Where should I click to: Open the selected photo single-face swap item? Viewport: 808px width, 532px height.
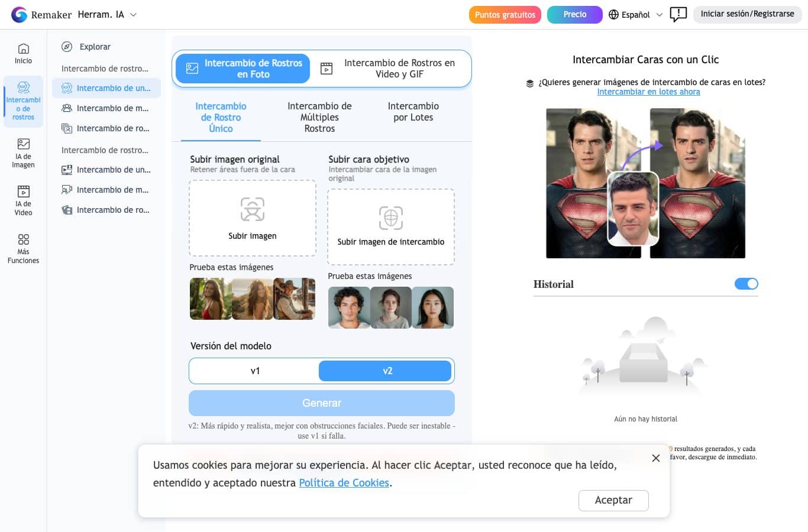[106, 88]
